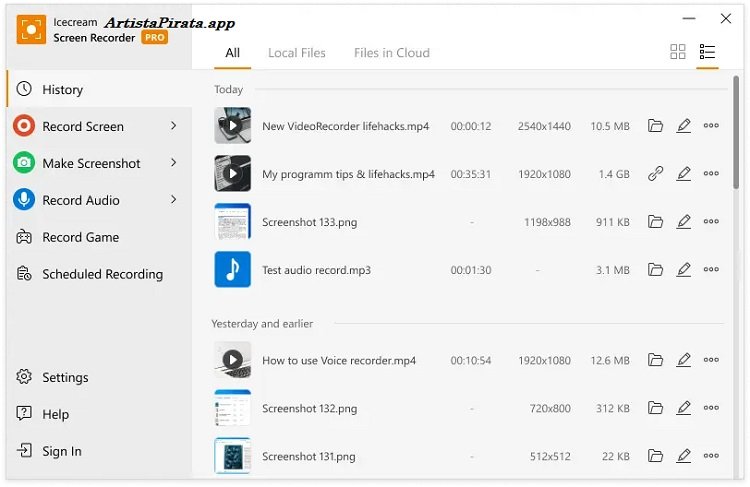Expand Record Screen submenu arrow
The image size is (750, 487).
click(174, 126)
